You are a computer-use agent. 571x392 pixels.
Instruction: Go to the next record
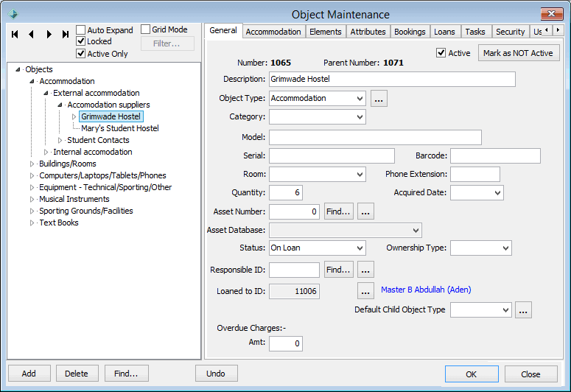pyautogui.click(x=49, y=34)
